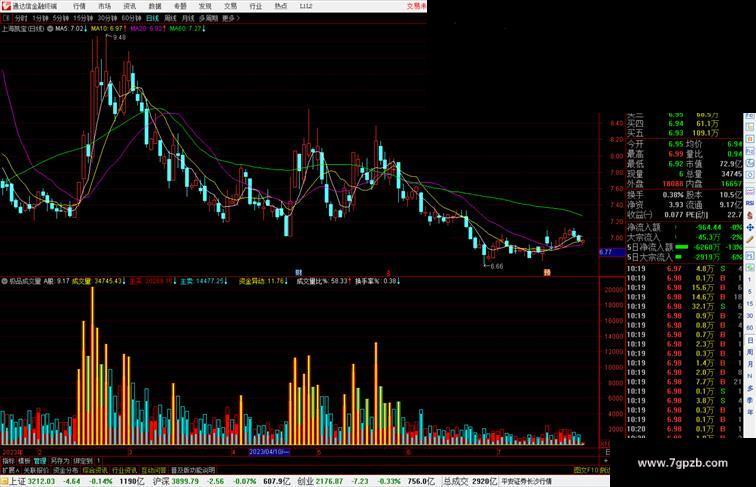Click the 管理 button
756x487 pixels.
[x=40, y=461]
